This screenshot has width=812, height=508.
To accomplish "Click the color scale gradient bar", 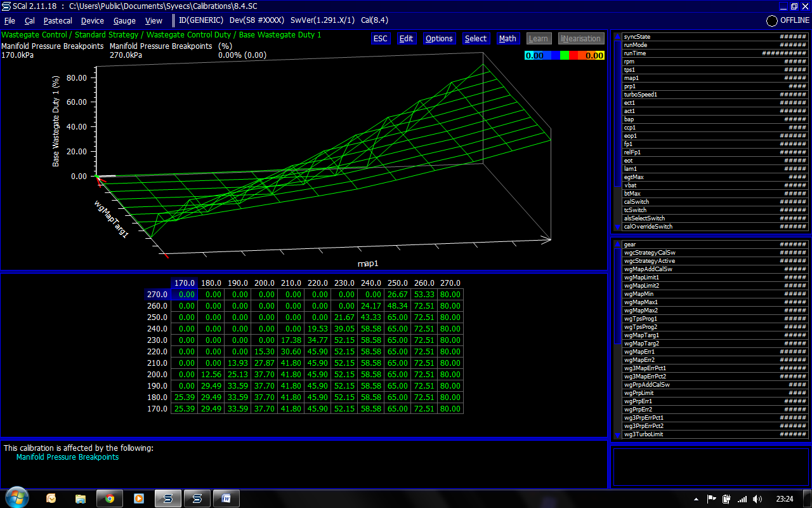I will coord(565,56).
